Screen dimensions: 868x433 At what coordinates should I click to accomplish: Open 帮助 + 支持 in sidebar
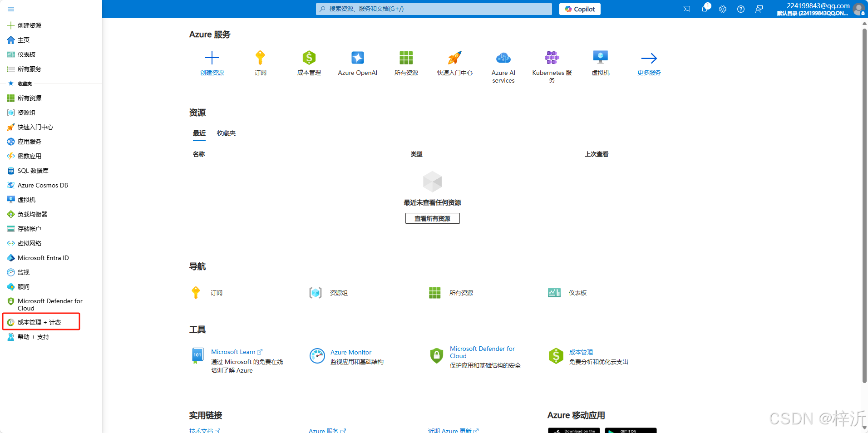pyautogui.click(x=33, y=337)
